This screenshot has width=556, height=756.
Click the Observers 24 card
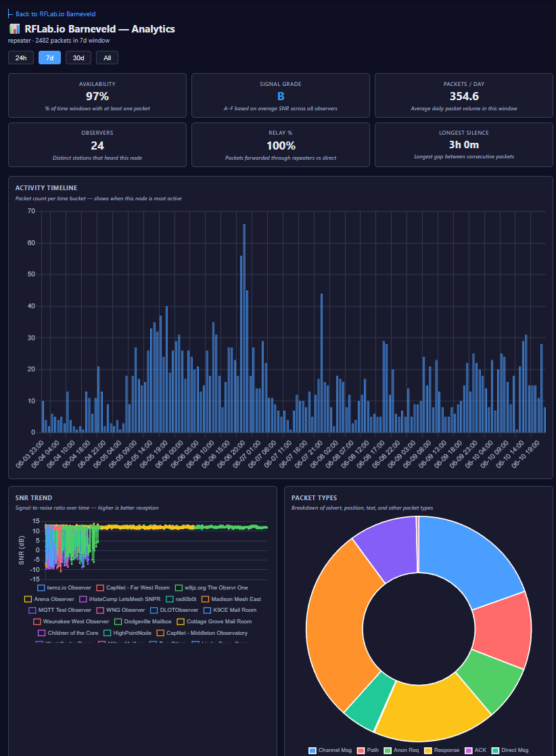[x=97, y=145]
